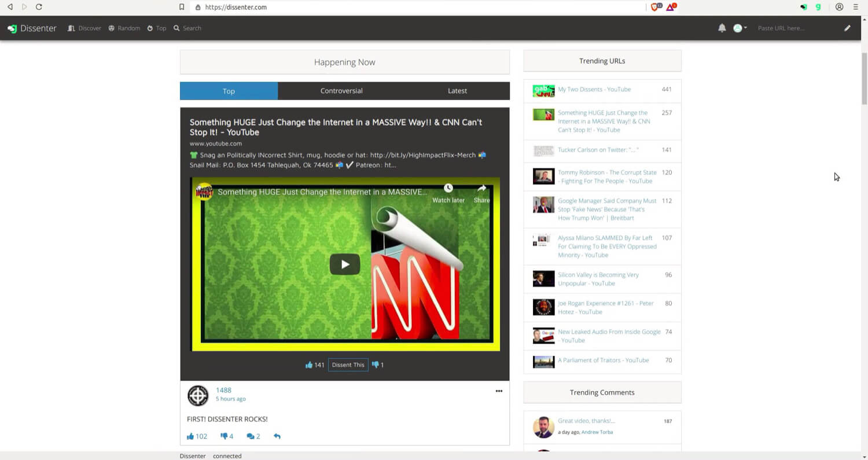The height and width of the screenshot is (460, 868).
Task: Open the Discover page
Action: pyautogui.click(x=84, y=28)
